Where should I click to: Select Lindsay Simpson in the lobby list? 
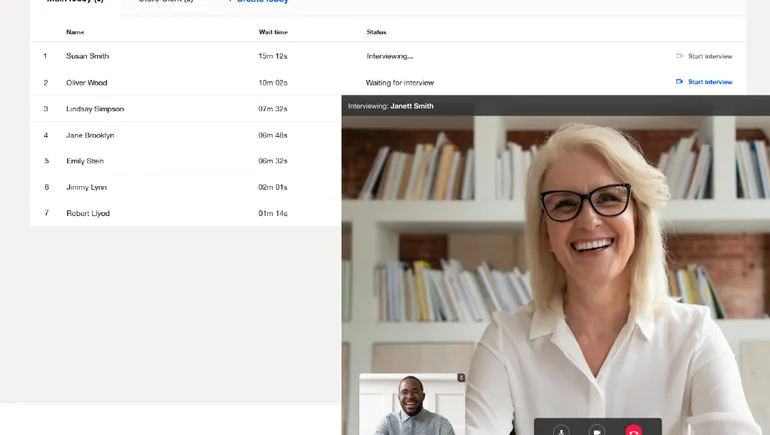click(x=95, y=109)
